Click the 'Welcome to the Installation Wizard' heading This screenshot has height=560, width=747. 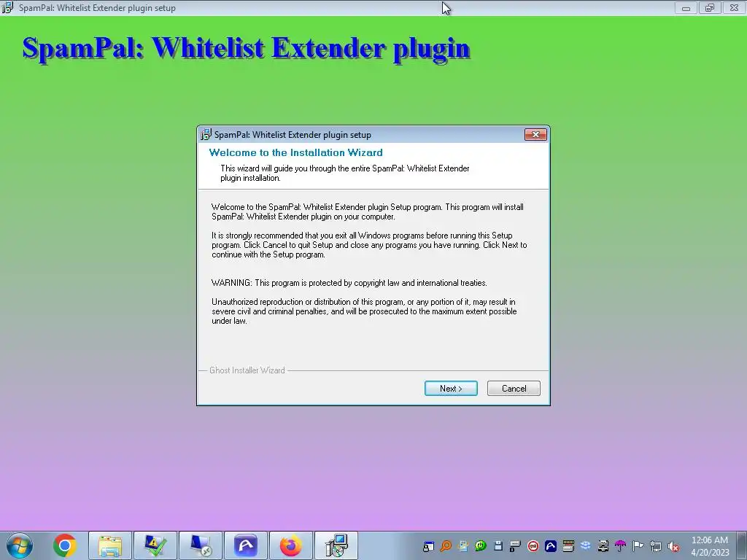coord(296,153)
